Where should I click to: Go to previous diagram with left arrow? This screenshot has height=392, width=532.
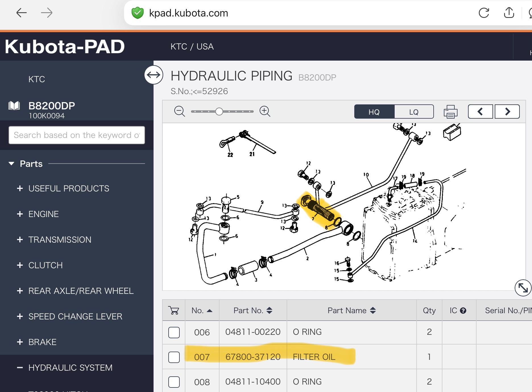click(x=480, y=112)
